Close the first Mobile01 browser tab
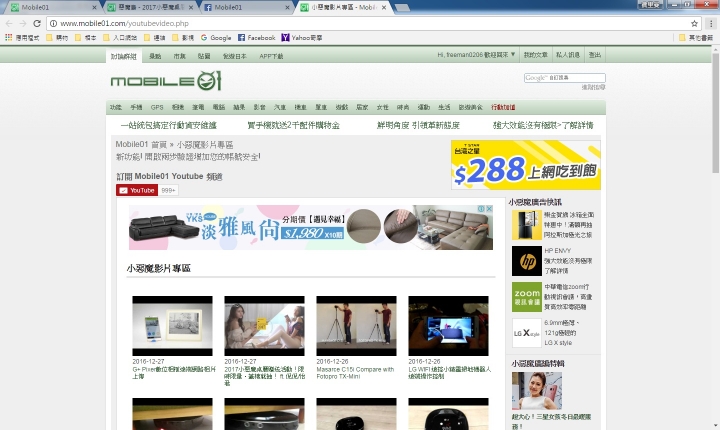 [x=95, y=7]
